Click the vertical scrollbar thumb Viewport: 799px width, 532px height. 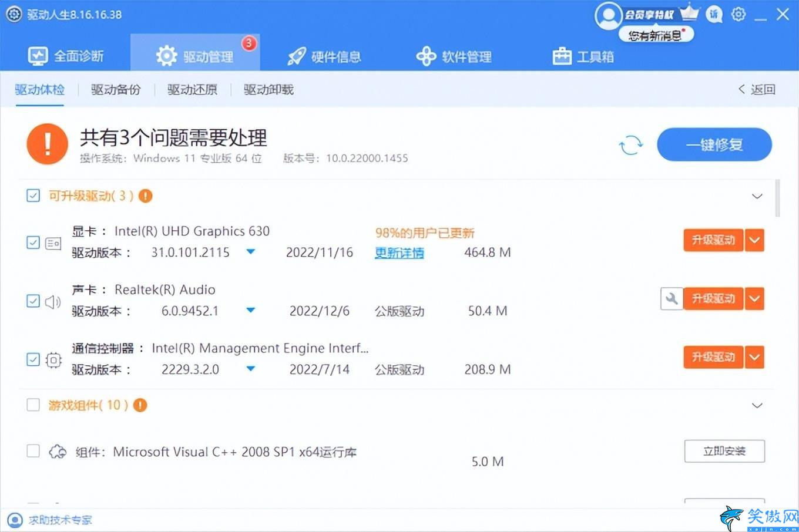coord(778,198)
